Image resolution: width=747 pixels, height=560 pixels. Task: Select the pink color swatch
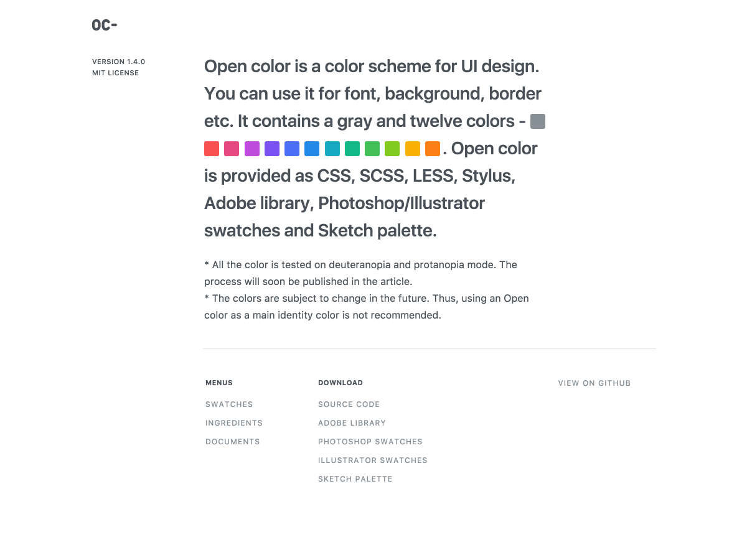click(x=232, y=149)
